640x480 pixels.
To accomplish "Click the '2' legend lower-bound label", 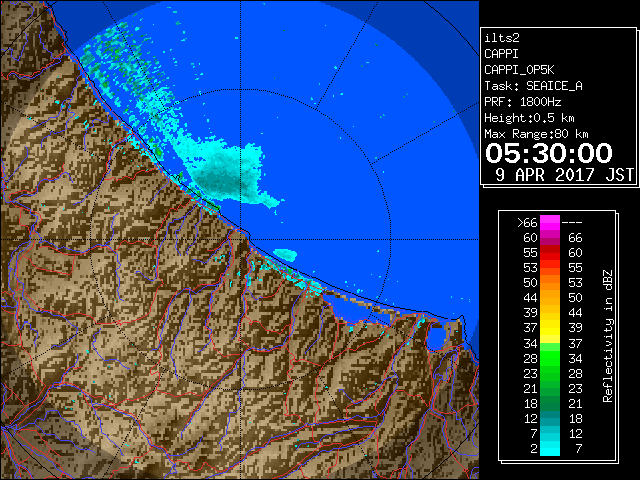I will pos(534,449).
